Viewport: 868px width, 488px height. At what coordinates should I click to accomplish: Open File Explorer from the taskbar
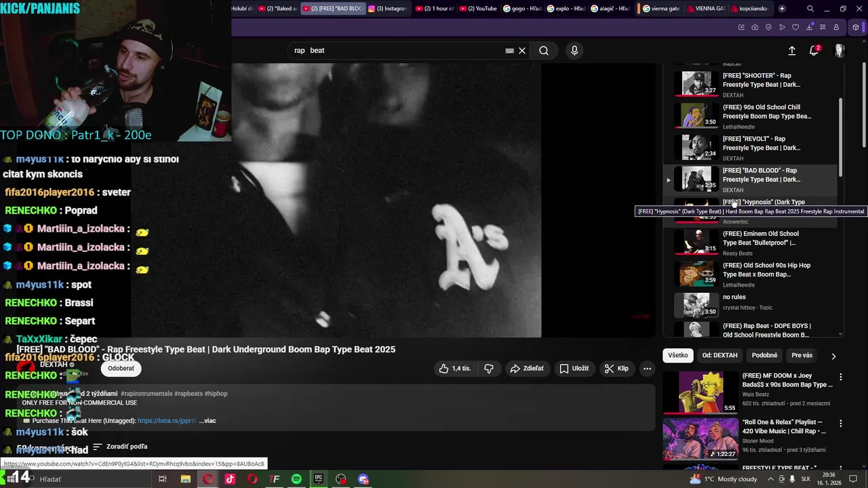[185, 479]
